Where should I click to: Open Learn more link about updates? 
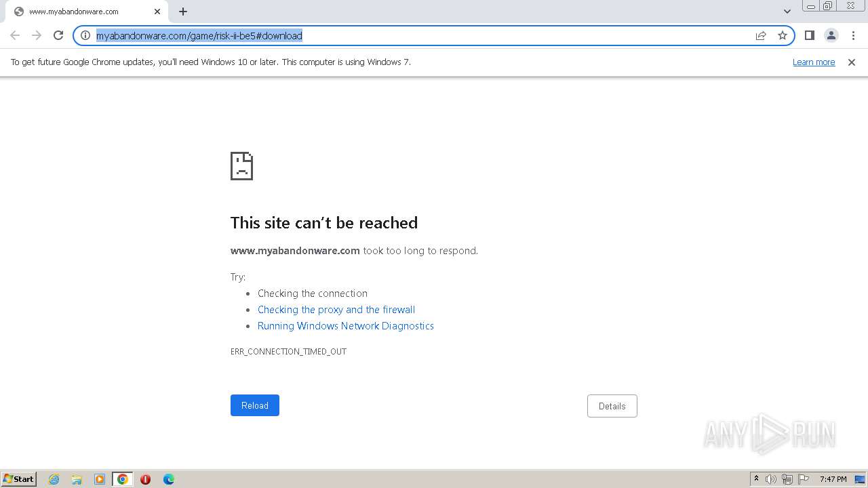pos(814,62)
